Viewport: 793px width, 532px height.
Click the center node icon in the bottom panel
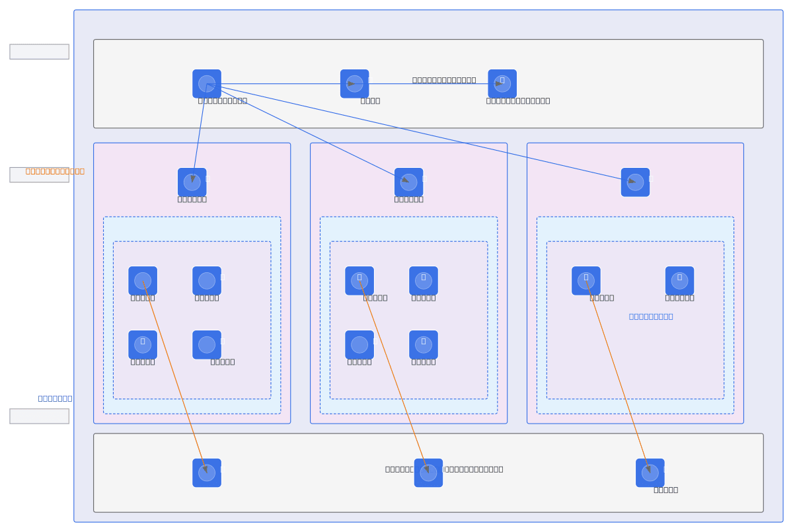pyautogui.click(x=428, y=473)
